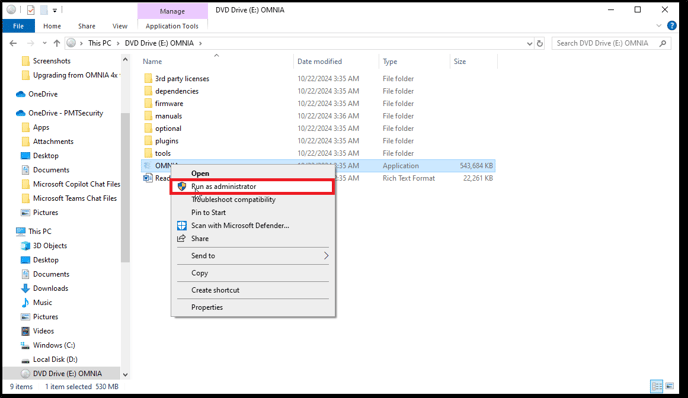The image size is (688, 398).
Task: Open Send to submenu arrow
Action: (x=326, y=255)
